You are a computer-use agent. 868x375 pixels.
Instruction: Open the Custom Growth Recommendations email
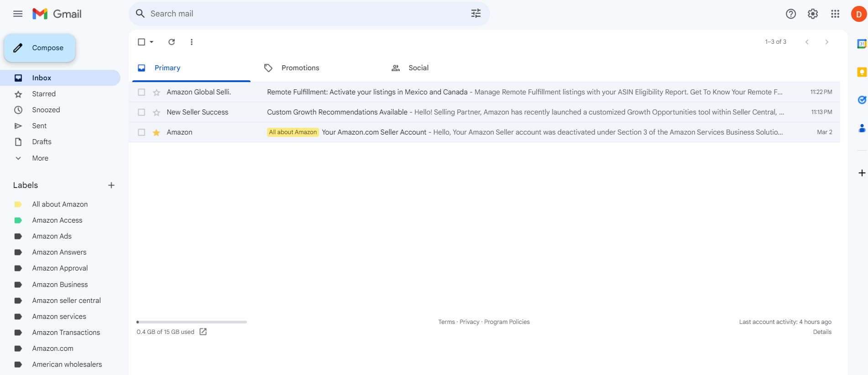click(484, 112)
